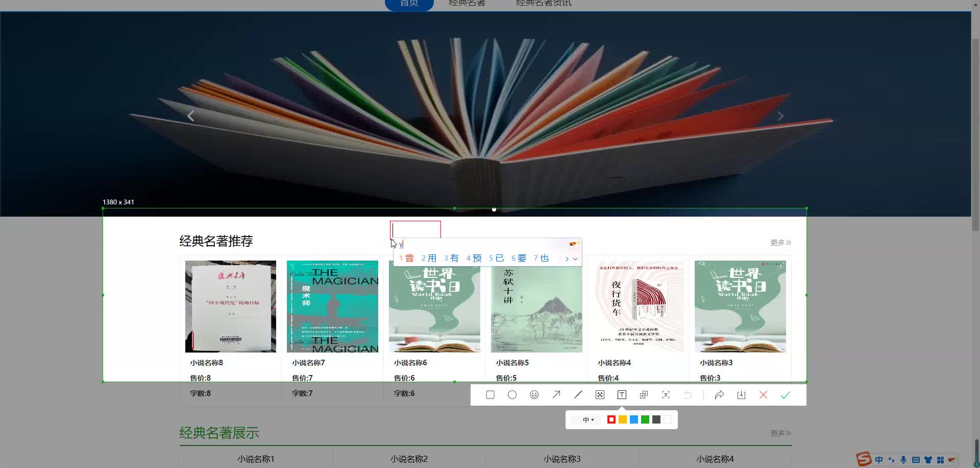Save the screenshot to file
980x468 pixels.
[741, 395]
